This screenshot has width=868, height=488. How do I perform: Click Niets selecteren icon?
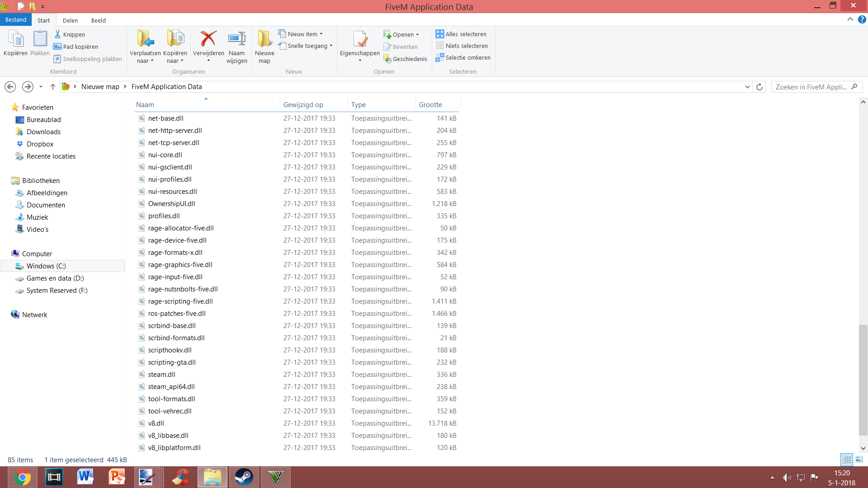coord(440,46)
